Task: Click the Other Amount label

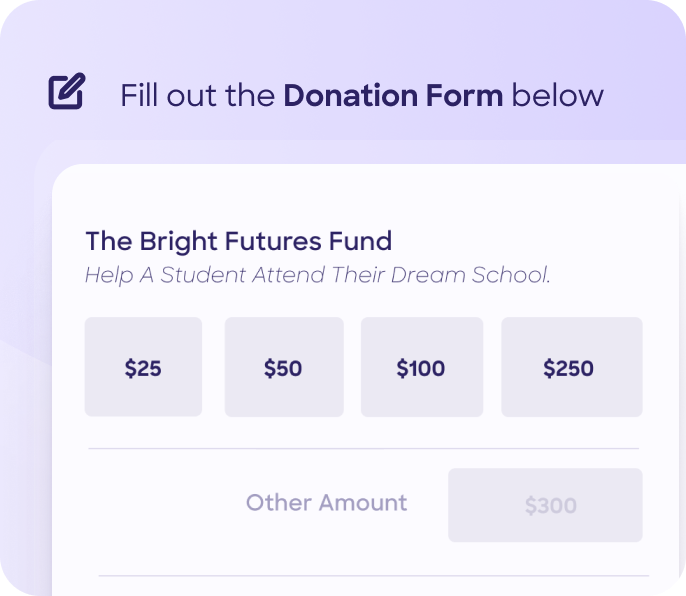Action: pos(326,502)
